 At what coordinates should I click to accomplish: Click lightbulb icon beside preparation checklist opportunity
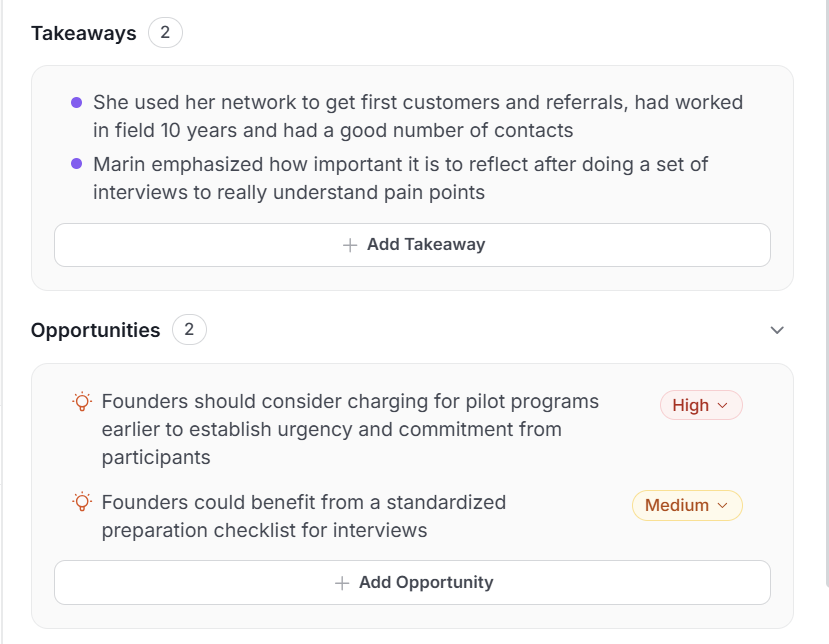pyautogui.click(x=82, y=502)
